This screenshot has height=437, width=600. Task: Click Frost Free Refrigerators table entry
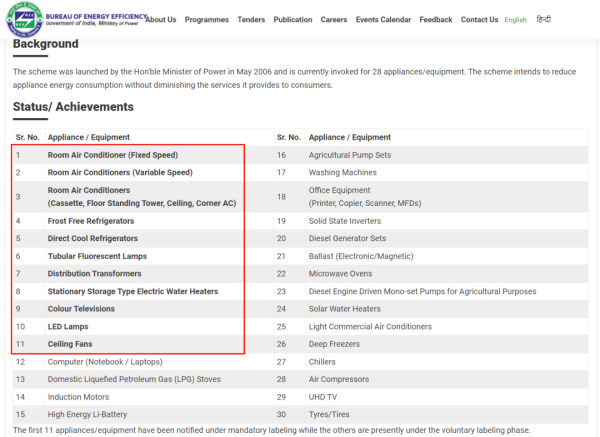click(x=91, y=220)
